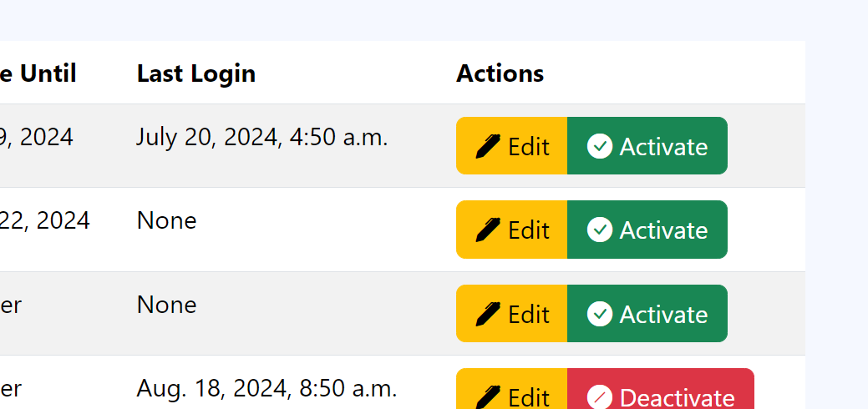Click the cut-off 'er' cell in the last row
Screen dimensions: 868x409
(x=11, y=388)
